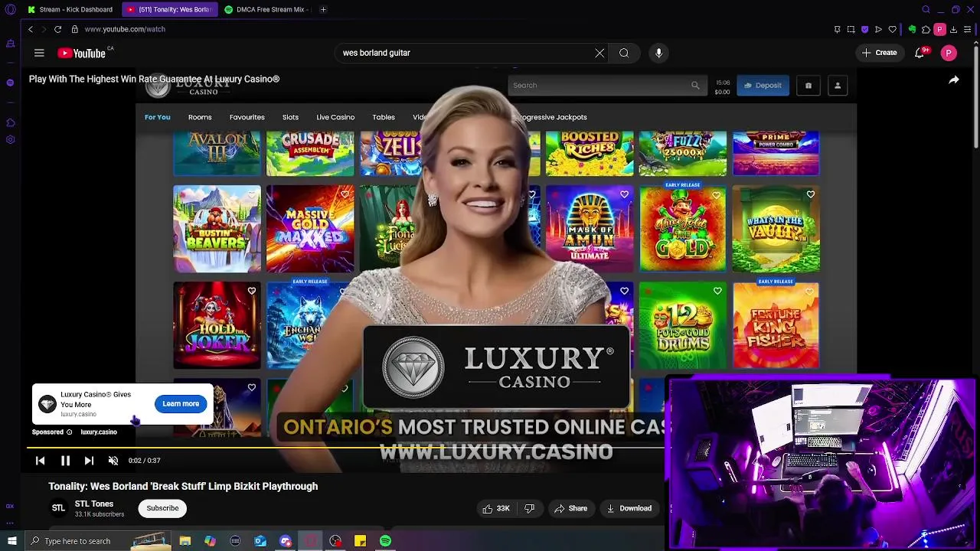Open File Explorer from the taskbar

[185, 541]
